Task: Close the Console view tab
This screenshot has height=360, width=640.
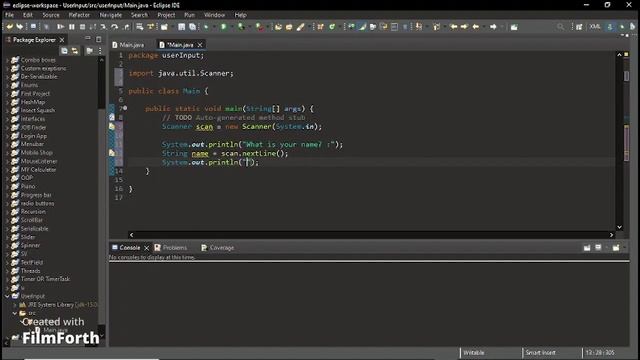Action: pos(147,248)
